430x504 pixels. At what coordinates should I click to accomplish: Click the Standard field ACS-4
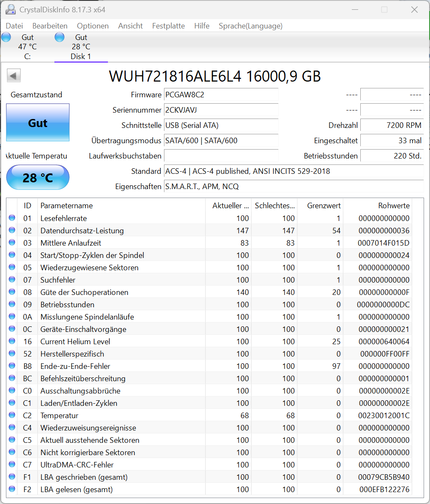(294, 171)
